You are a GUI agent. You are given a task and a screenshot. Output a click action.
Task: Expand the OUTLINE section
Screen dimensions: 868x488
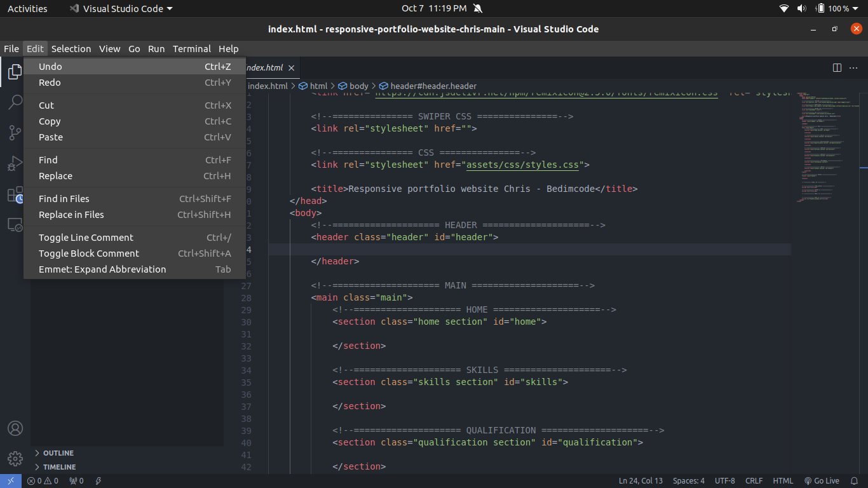[57, 452]
